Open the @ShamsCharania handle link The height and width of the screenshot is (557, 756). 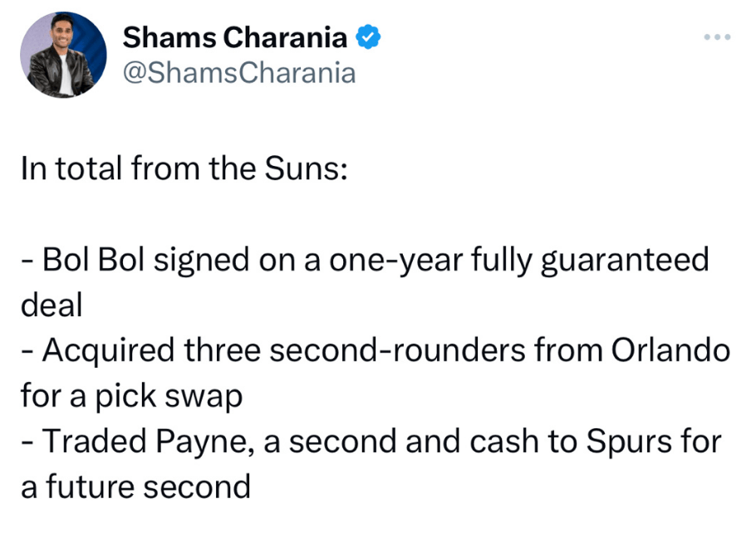[x=238, y=73]
